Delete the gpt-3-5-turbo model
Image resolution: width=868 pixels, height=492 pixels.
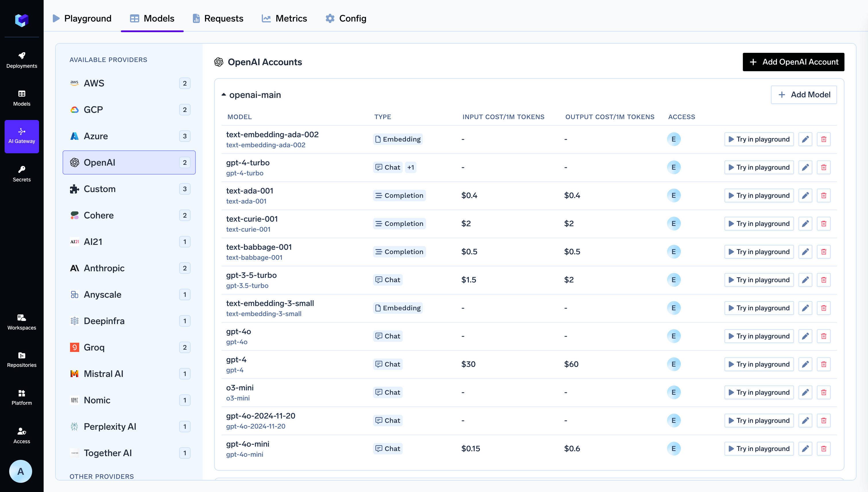(x=824, y=280)
